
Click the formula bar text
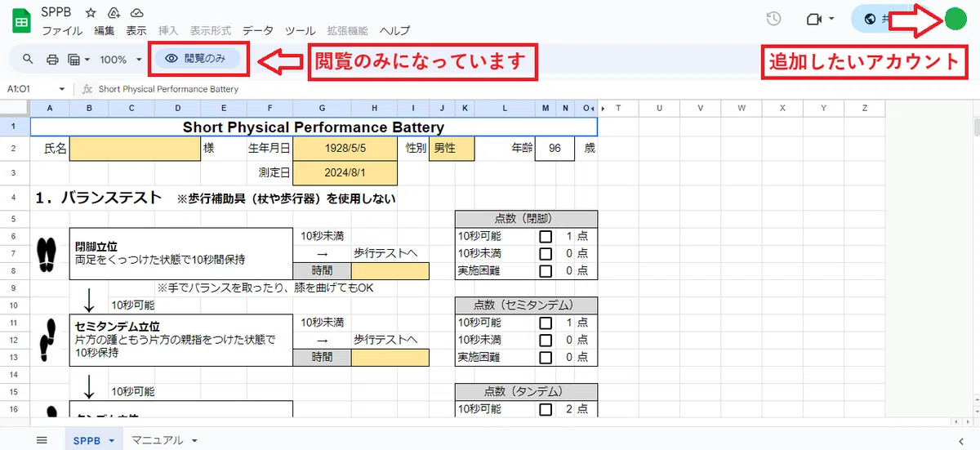point(168,89)
